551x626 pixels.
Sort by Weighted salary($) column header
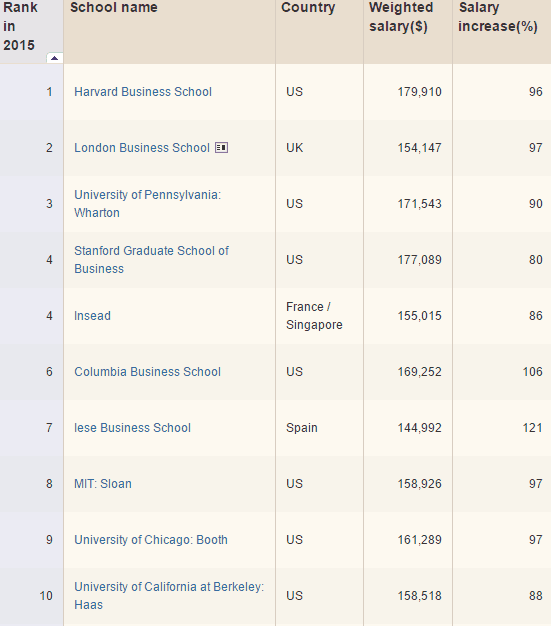pos(401,17)
